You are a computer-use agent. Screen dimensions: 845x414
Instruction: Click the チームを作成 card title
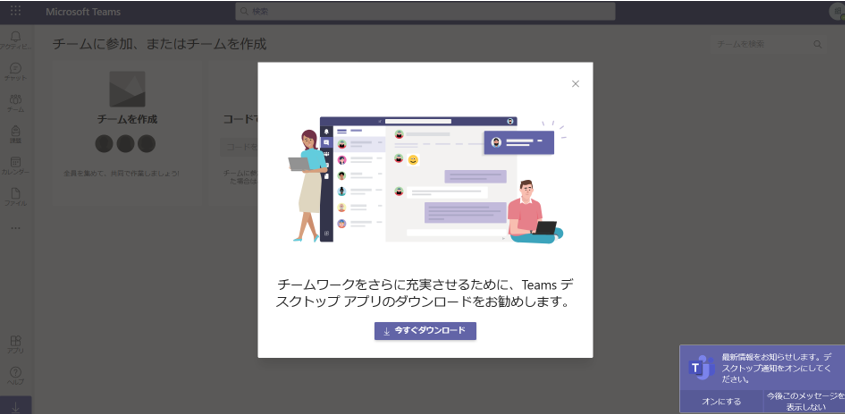127,119
